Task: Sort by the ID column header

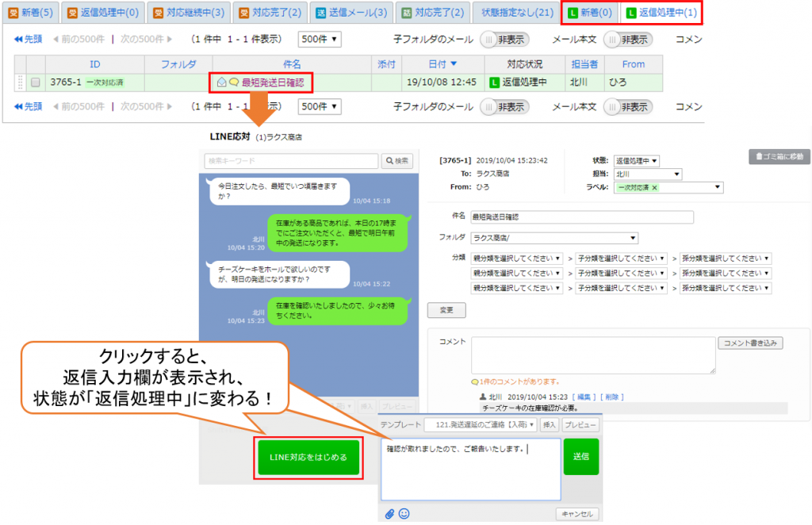Action: click(95, 64)
